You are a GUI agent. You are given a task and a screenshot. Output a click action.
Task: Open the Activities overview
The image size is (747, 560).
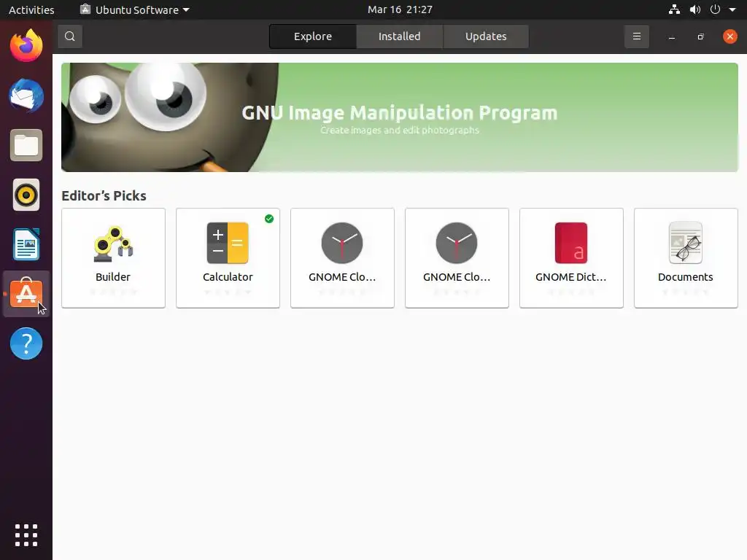[x=31, y=9]
